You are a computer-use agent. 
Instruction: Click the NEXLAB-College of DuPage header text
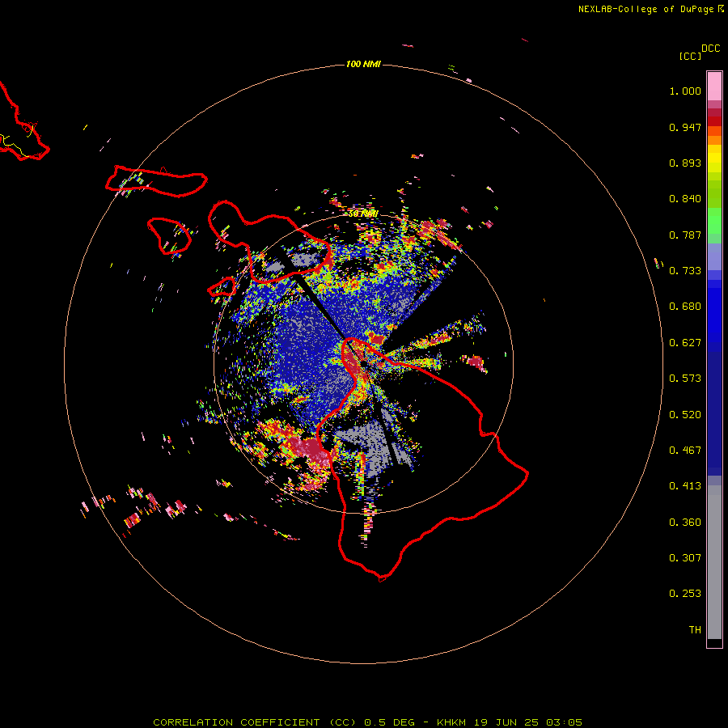pos(650,9)
